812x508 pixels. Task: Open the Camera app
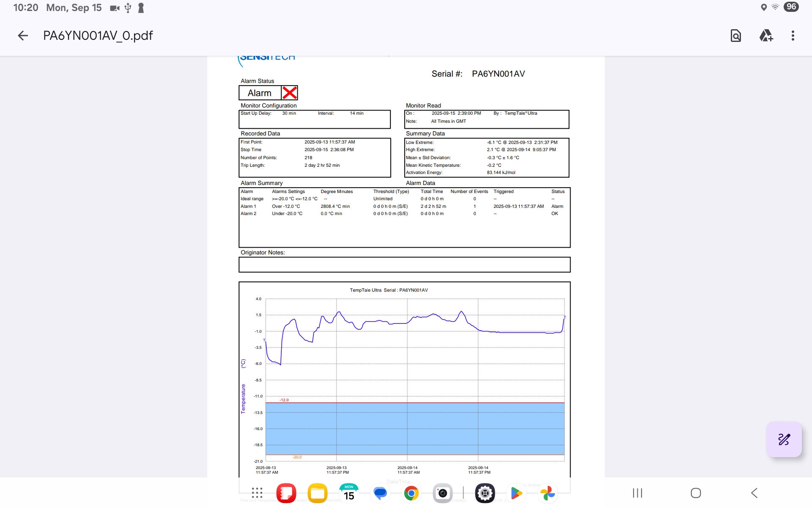click(x=442, y=493)
